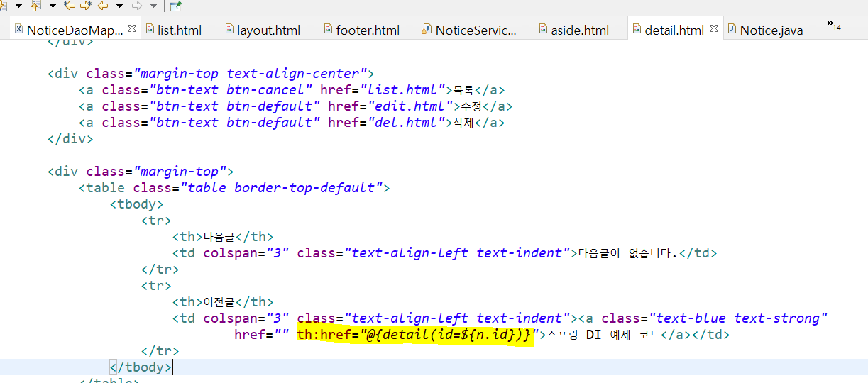The height and width of the screenshot is (383, 868).
Task: Click the Previous Annotation up-arrow icon
Action: (35, 6)
